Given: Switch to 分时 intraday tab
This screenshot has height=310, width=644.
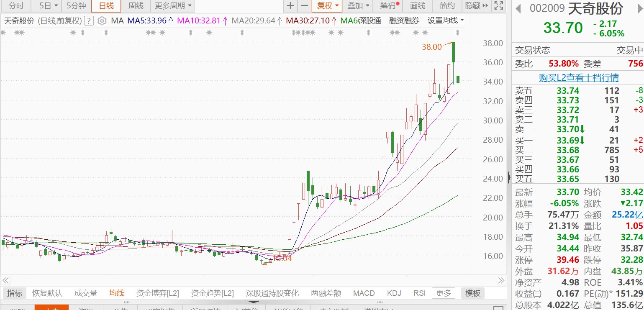Looking at the screenshot, I should (x=16, y=6).
